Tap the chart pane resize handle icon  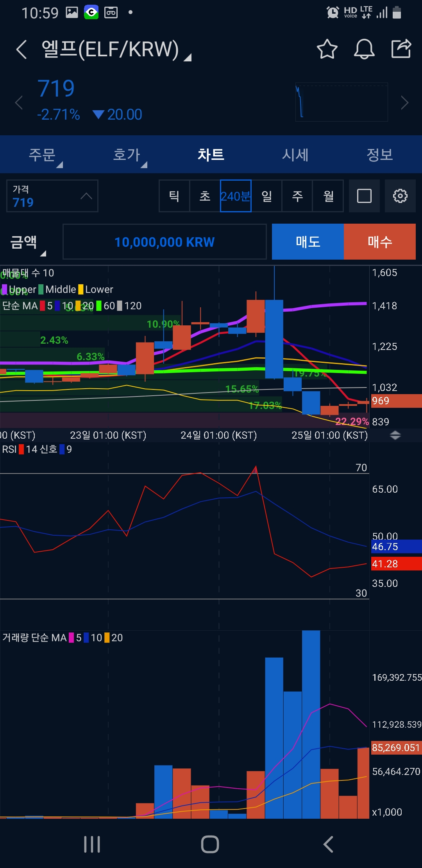395,435
